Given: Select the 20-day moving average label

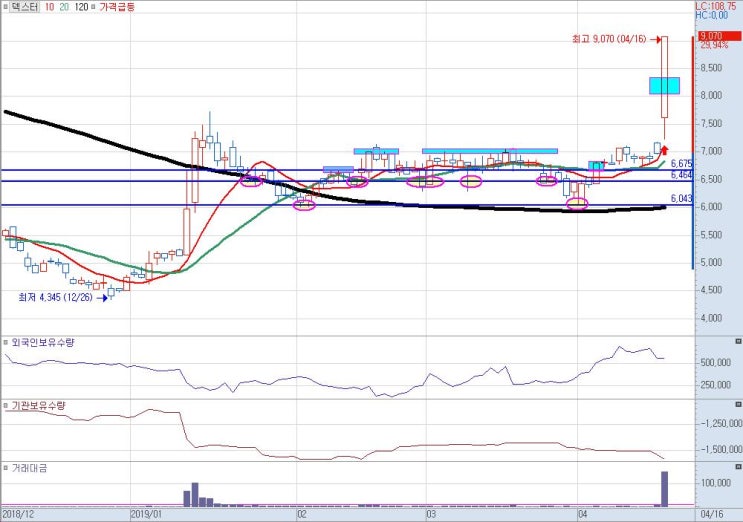Looking at the screenshot, I should click(64, 7).
